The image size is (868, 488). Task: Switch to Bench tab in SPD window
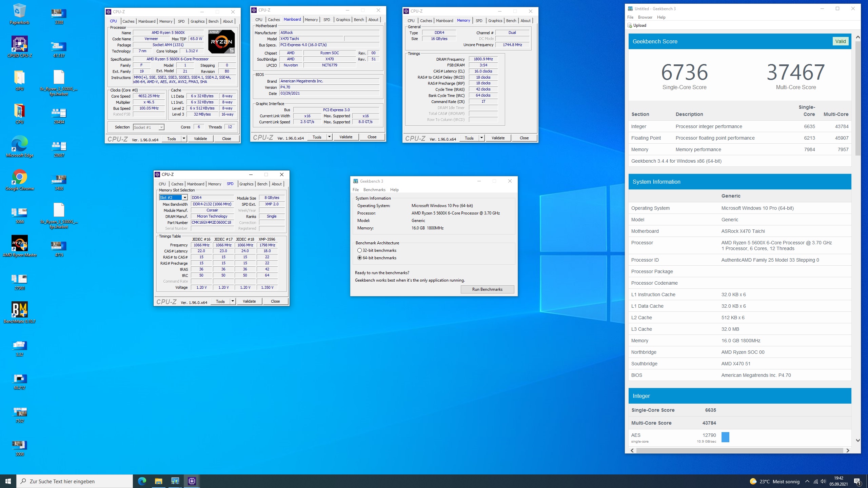[262, 184]
